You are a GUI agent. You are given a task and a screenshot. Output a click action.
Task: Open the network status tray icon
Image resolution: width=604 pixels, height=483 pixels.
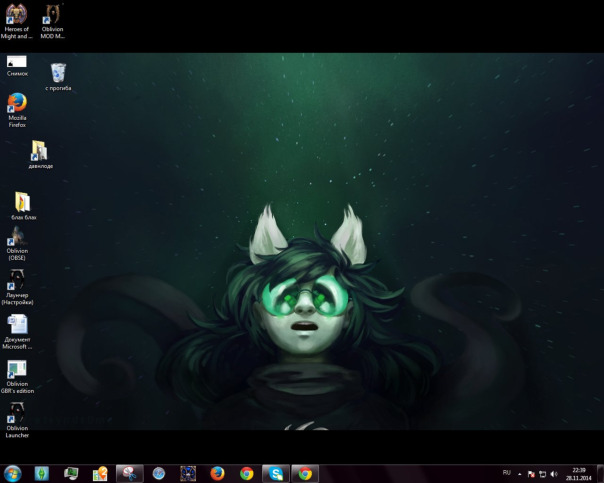tap(542, 474)
